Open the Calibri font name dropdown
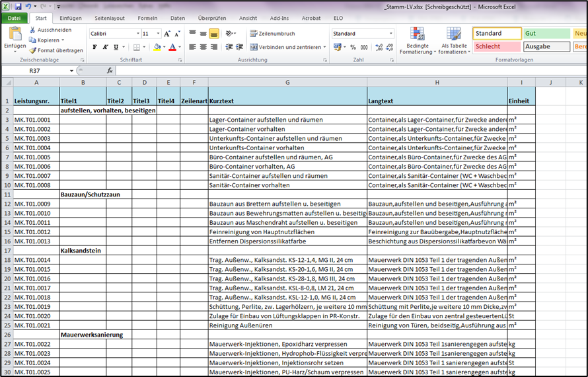588x377 pixels. (137, 34)
